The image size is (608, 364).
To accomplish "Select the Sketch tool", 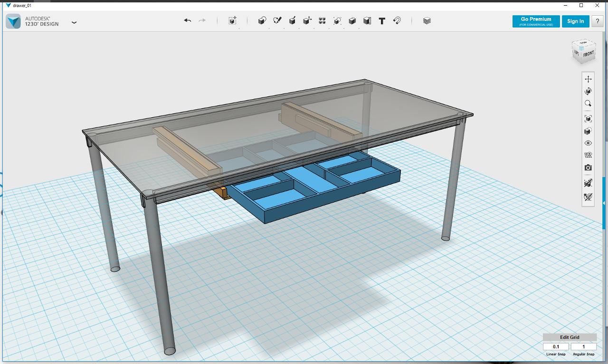I will [277, 21].
